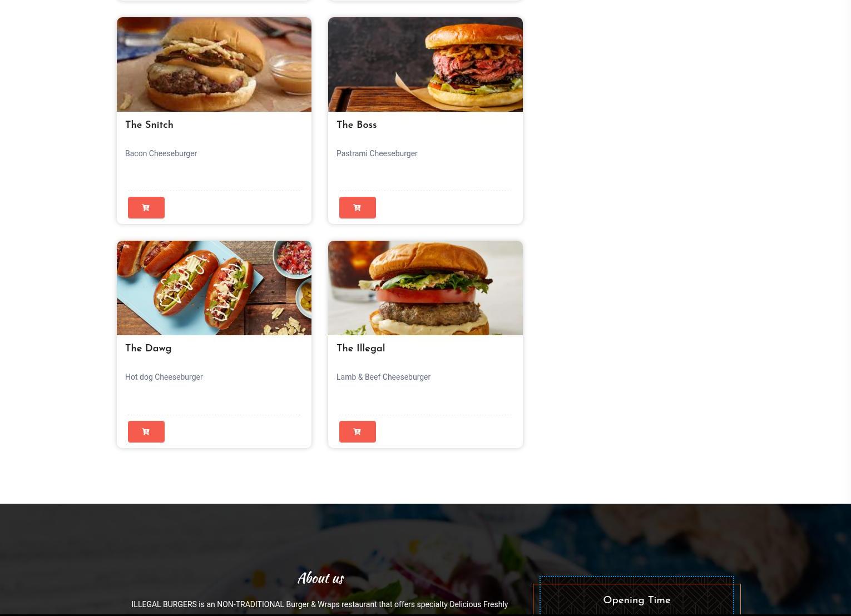Screen dimensions: 851x616
Task: Click the Bacon Cheeseburger description
Action: click(161, 153)
